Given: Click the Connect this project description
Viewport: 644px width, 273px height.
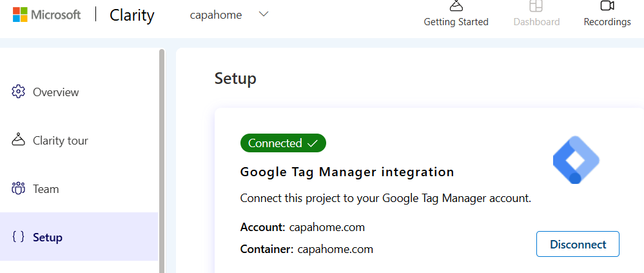Looking at the screenshot, I should pos(385,198).
